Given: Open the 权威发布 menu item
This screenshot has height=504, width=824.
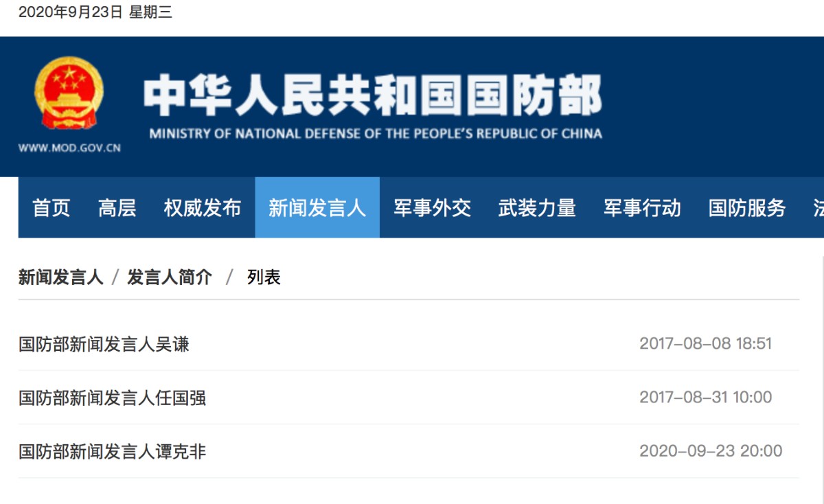Looking at the screenshot, I should [x=203, y=208].
